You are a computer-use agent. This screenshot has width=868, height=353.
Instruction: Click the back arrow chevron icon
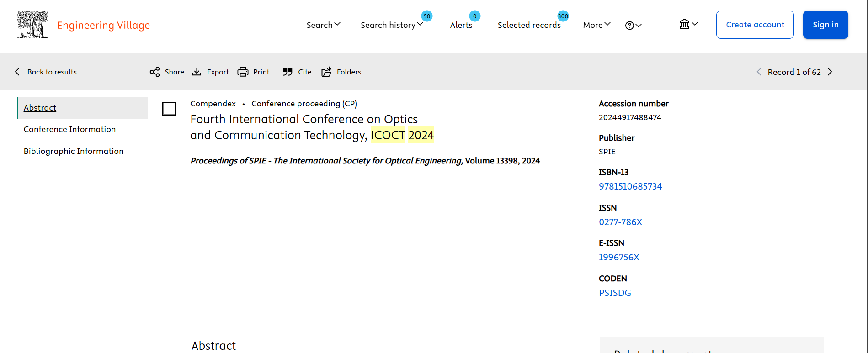coord(17,72)
